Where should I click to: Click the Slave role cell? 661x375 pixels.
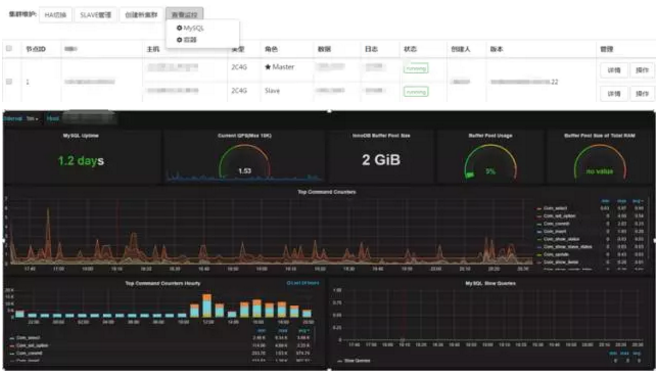click(272, 91)
